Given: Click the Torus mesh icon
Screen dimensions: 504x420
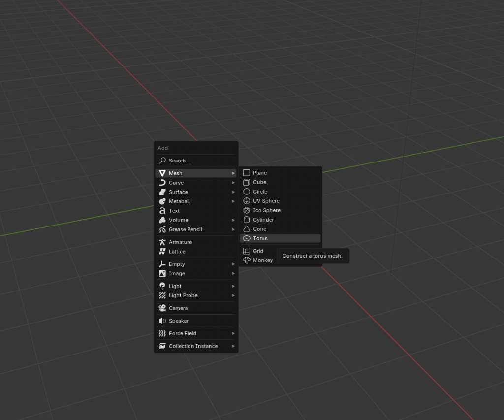Looking at the screenshot, I should click(247, 238).
